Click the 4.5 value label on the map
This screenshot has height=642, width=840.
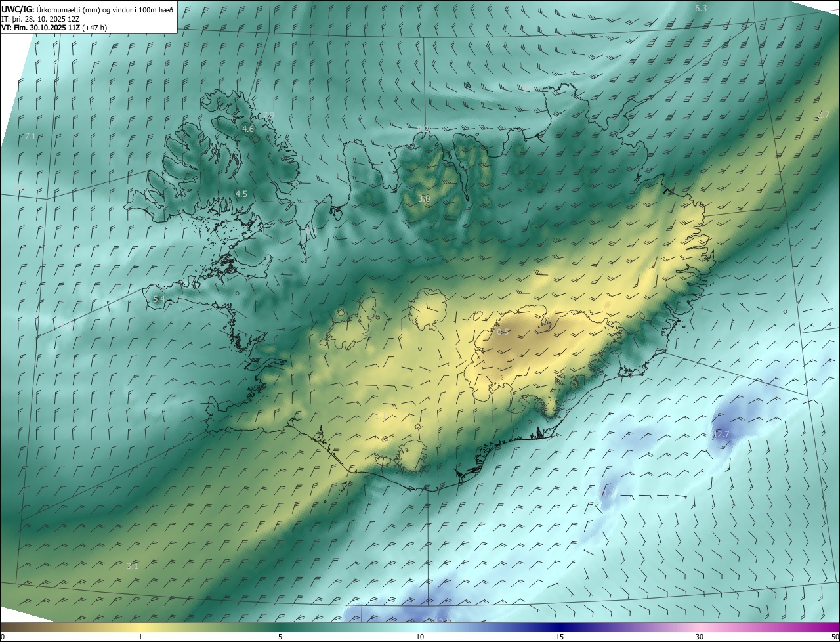pos(241,194)
